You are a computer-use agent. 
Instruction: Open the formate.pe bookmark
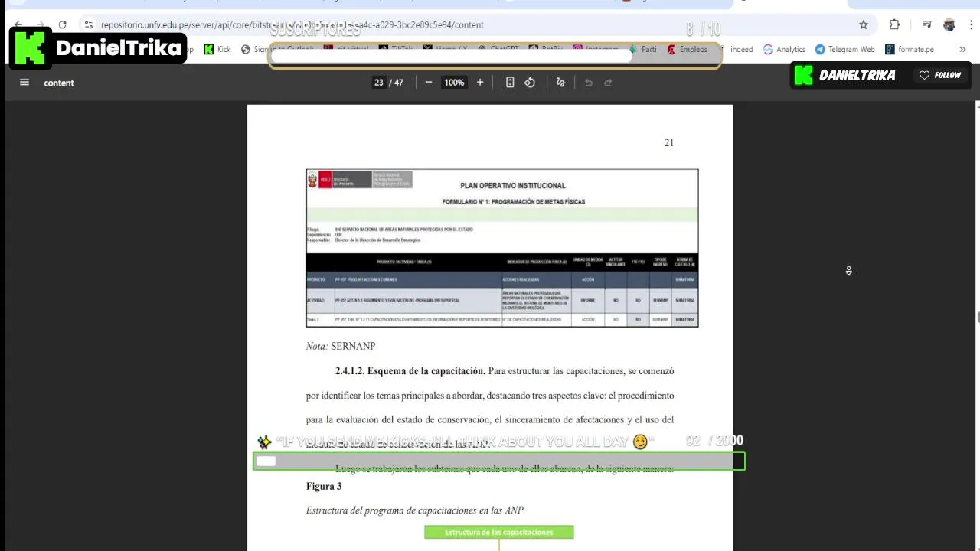coord(910,49)
